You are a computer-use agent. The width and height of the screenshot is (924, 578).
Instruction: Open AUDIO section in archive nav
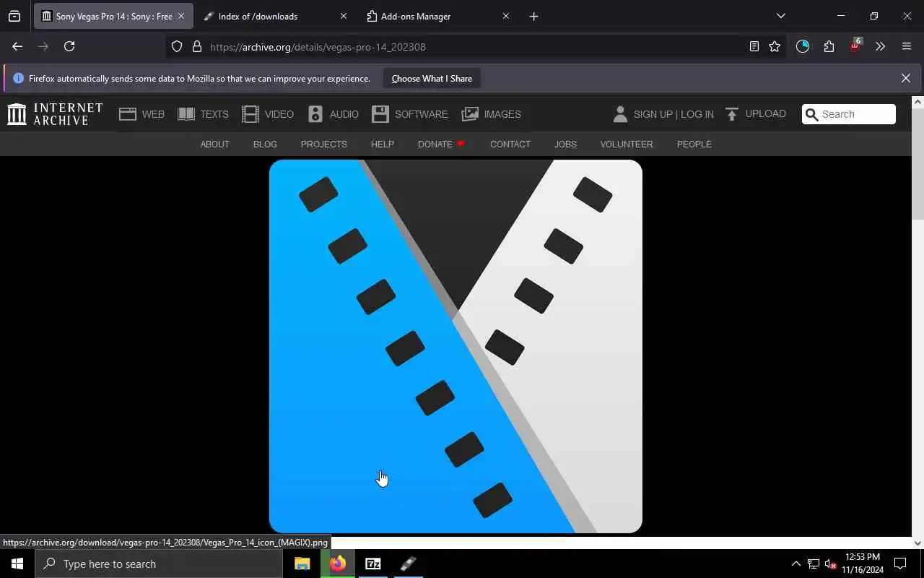click(333, 114)
